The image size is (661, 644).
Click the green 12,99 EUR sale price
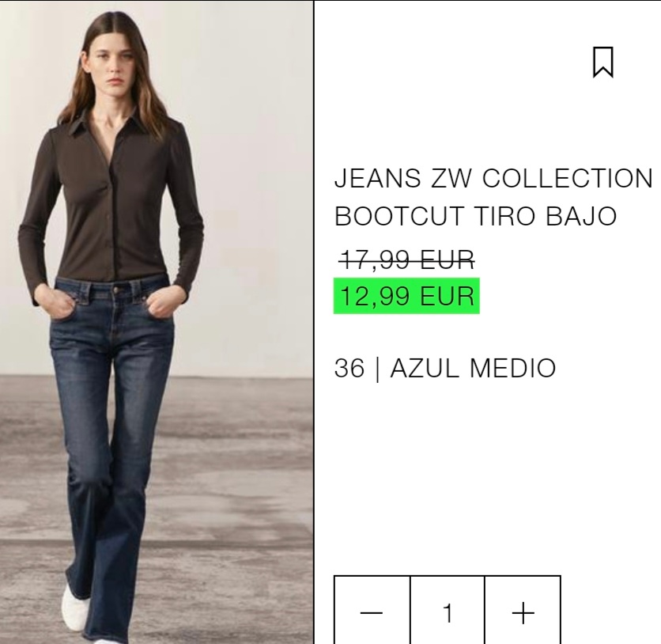[406, 296]
